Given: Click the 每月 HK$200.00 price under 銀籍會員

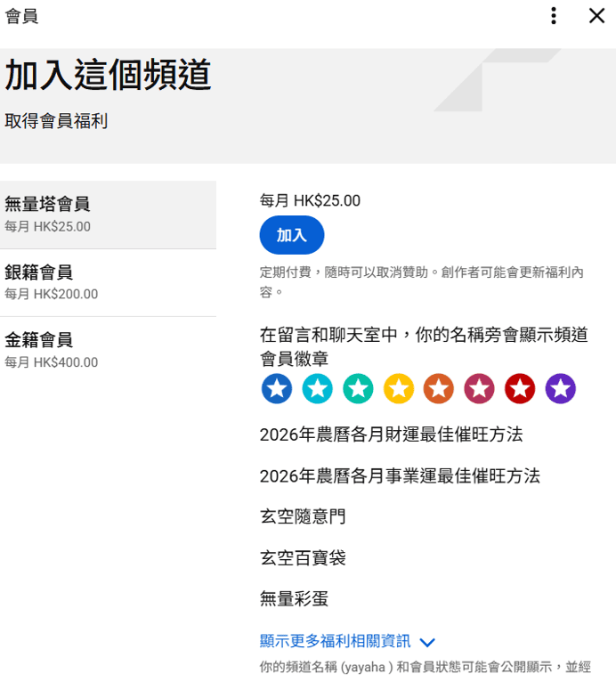Looking at the screenshot, I should (52, 294).
